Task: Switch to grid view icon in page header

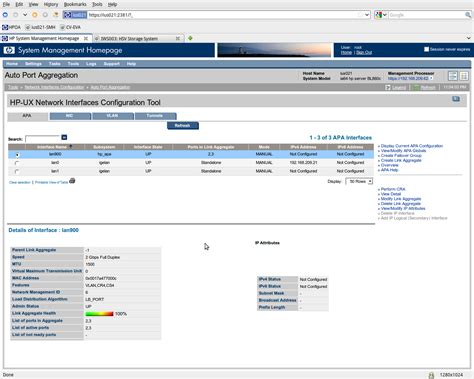Action: coord(464,76)
